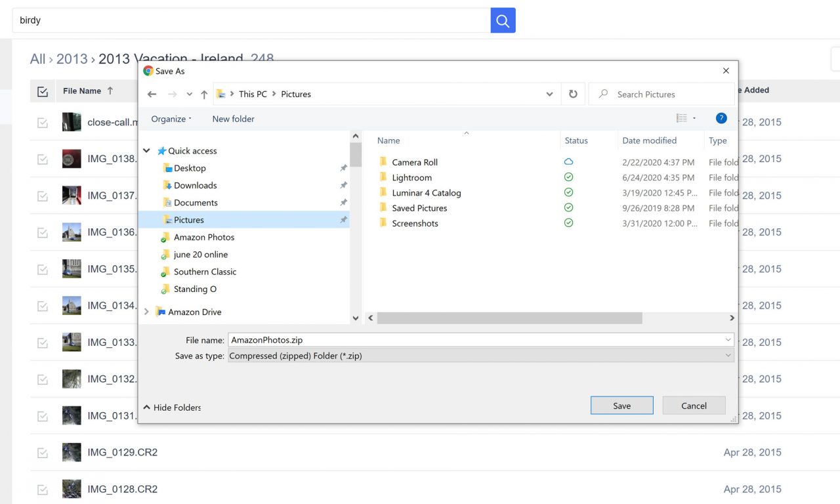Cancel the Save As dialog

pos(694,406)
